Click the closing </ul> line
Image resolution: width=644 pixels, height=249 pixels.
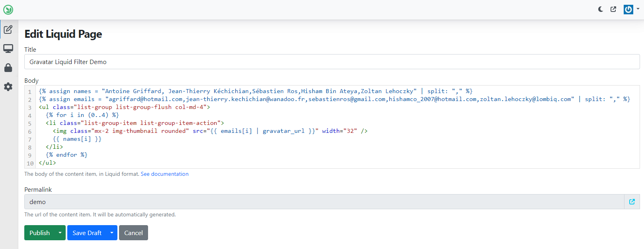pyautogui.click(x=47, y=163)
